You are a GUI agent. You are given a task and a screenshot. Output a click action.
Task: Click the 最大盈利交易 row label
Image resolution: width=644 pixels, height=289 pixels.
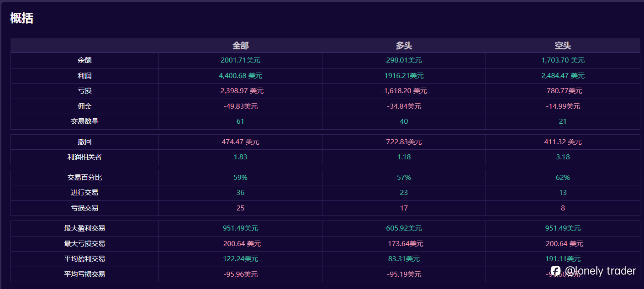[x=84, y=228]
